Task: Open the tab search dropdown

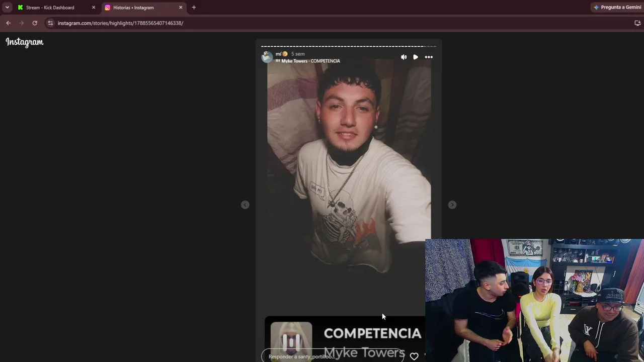Action: 7,8
